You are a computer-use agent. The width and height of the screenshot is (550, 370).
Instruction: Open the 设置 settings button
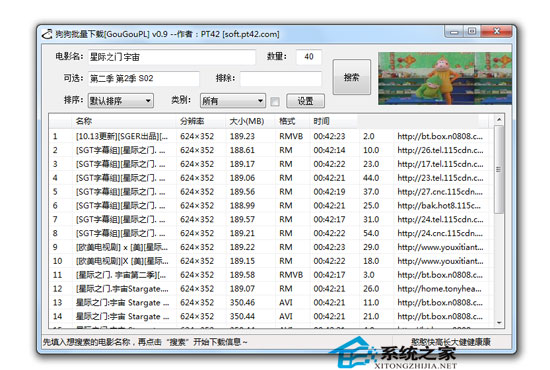pyautogui.click(x=305, y=101)
